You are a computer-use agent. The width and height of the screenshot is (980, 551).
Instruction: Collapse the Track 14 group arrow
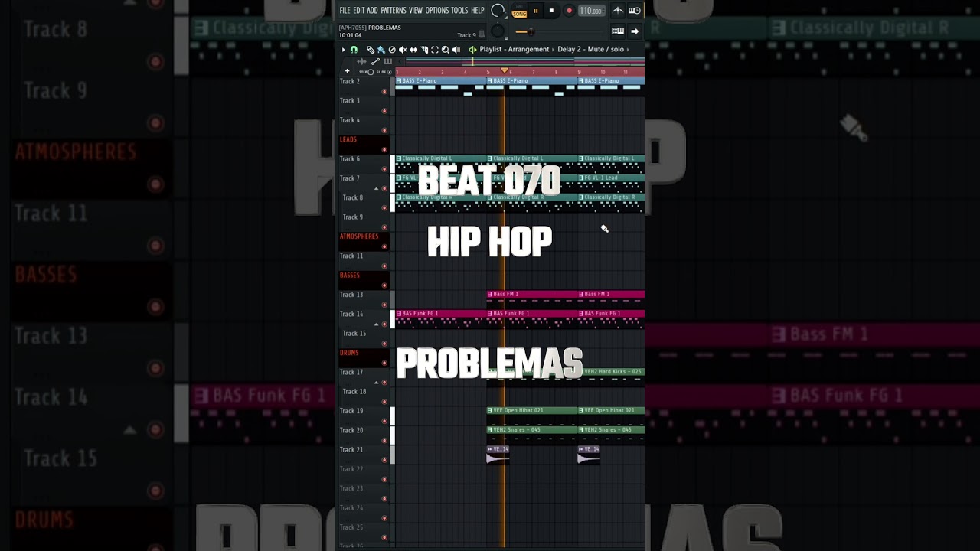click(376, 324)
